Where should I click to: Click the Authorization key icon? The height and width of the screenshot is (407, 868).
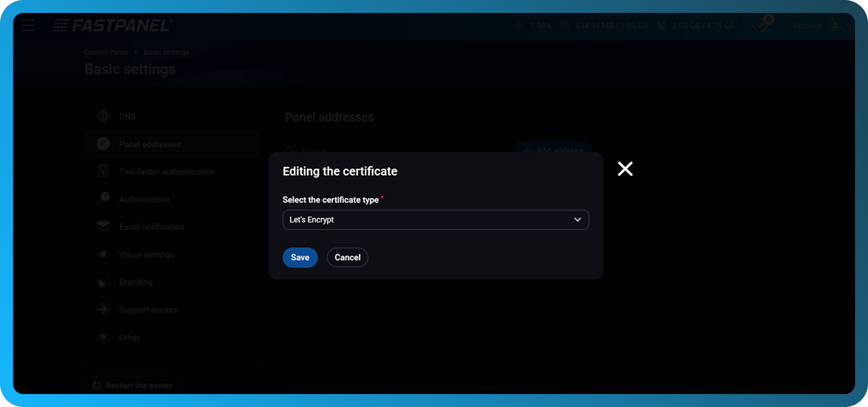pos(104,199)
